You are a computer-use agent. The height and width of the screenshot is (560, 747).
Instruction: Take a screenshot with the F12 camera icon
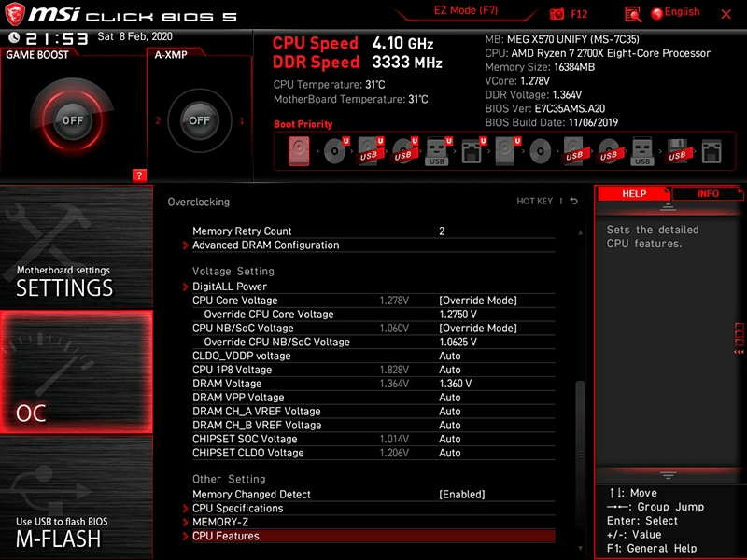[557, 14]
